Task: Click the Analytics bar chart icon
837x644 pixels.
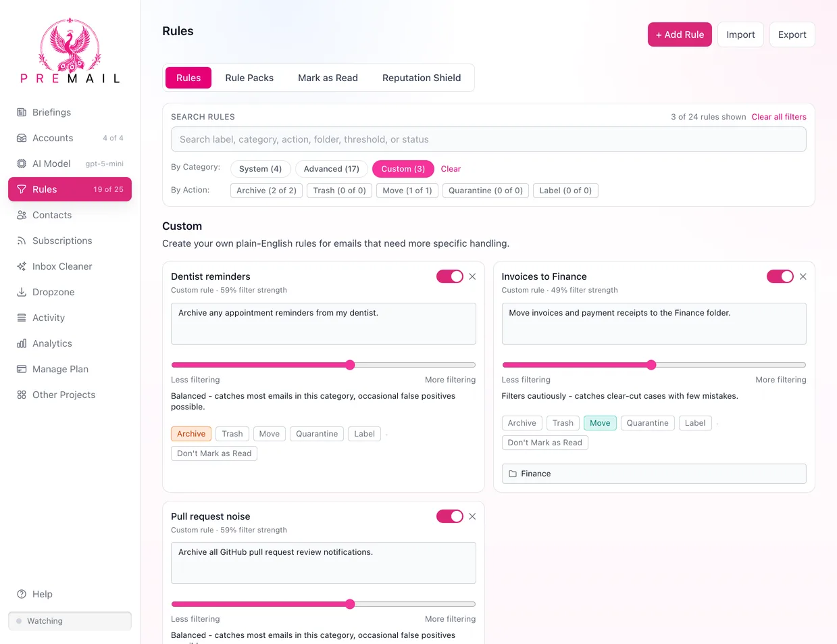Action: tap(22, 343)
